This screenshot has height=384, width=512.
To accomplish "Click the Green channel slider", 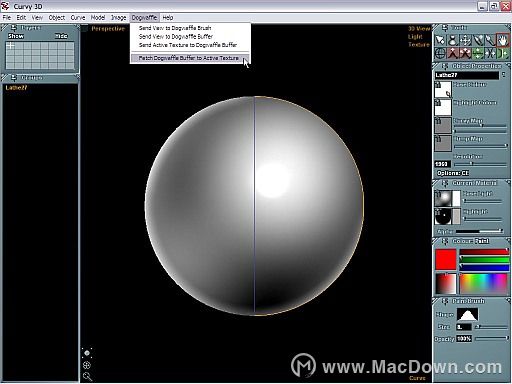I will click(484, 259).
